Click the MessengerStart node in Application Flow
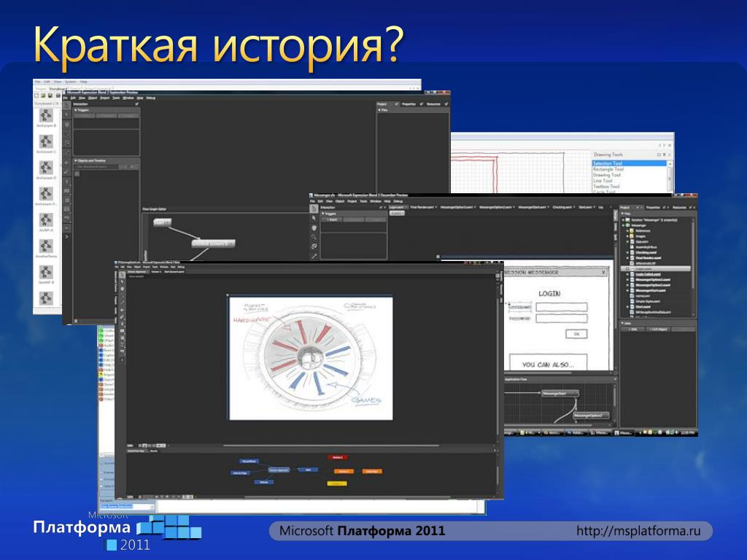The width and height of the screenshot is (747, 560). click(x=560, y=393)
